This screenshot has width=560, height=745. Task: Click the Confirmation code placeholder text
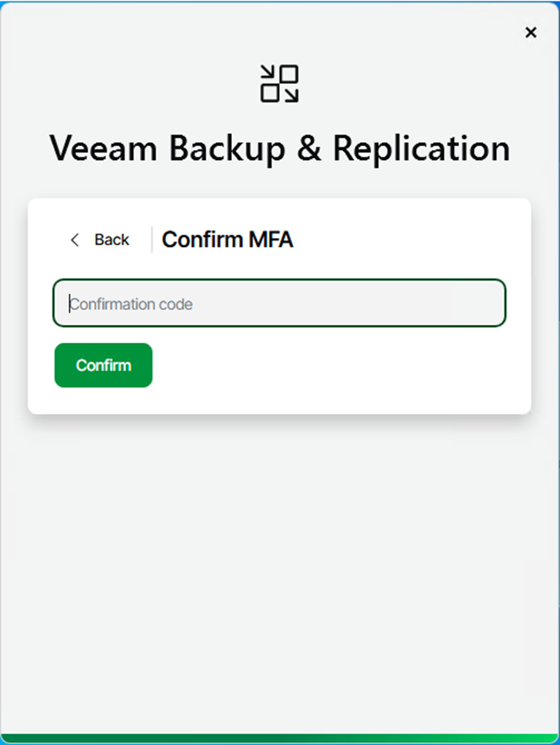pyautogui.click(x=131, y=304)
